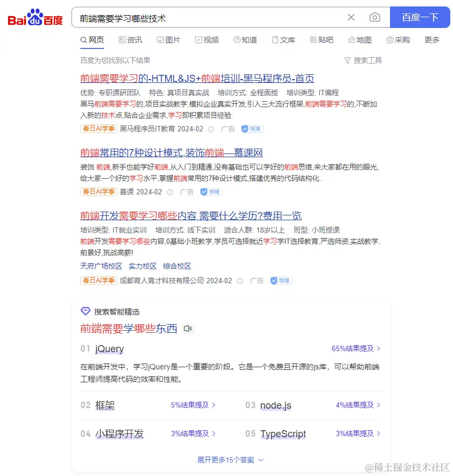Go to the 贴吧 tab

tap(322, 40)
